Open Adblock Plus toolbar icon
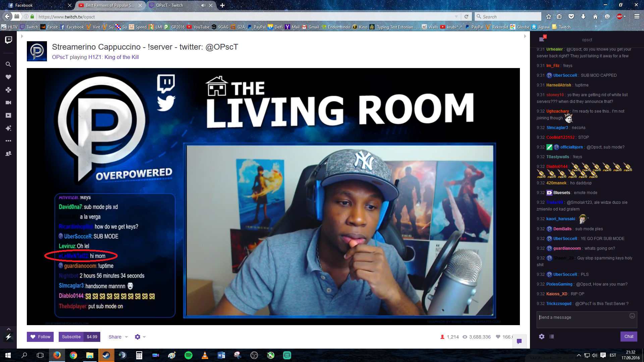Screen dimensions: 644x362 tap(620, 17)
